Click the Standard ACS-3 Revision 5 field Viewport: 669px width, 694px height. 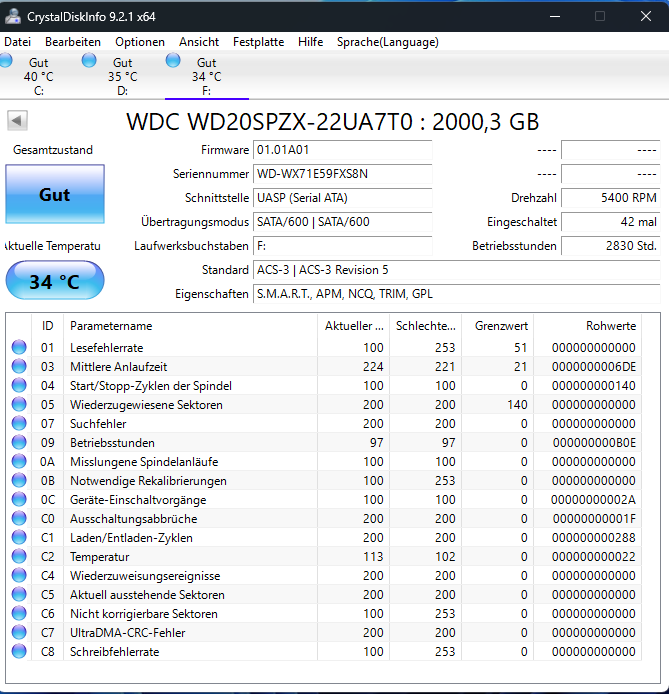457,270
